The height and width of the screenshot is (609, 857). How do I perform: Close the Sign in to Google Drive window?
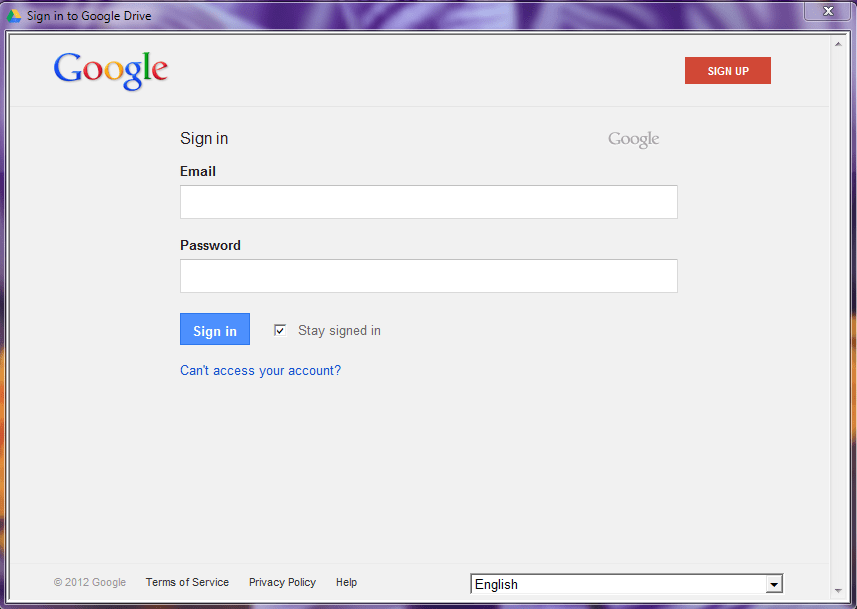(x=828, y=11)
